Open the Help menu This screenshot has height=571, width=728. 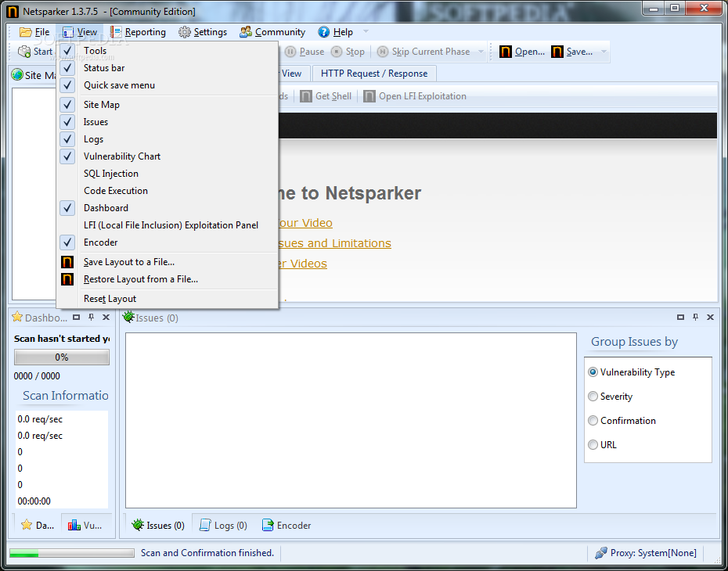336,32
